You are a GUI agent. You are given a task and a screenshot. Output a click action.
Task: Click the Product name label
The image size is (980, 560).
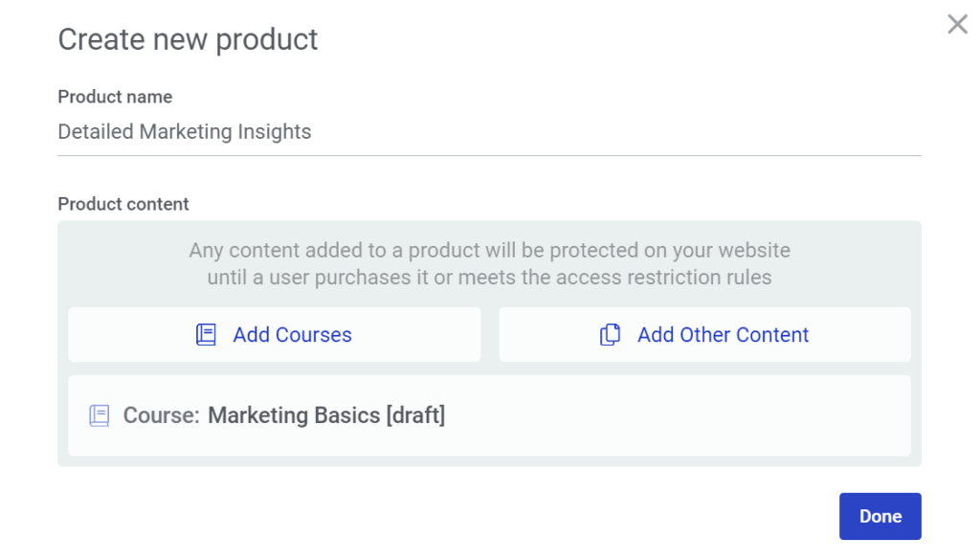[x=115, y=97]
